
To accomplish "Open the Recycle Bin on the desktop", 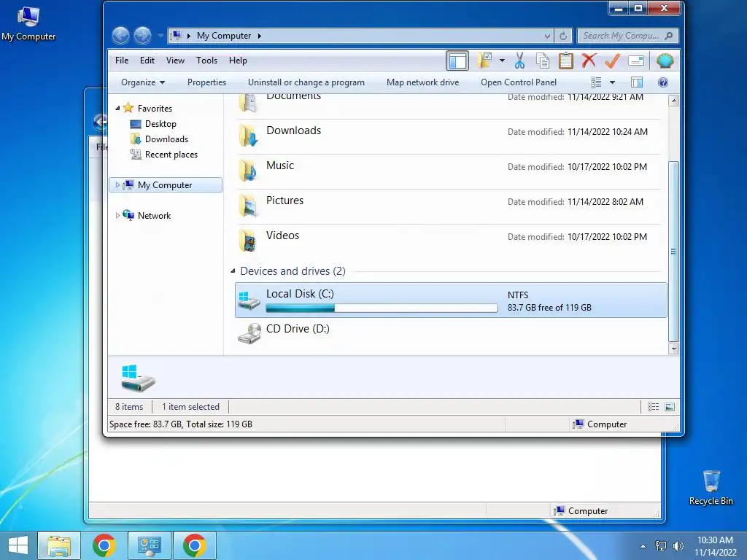I will tap(711, 487).
